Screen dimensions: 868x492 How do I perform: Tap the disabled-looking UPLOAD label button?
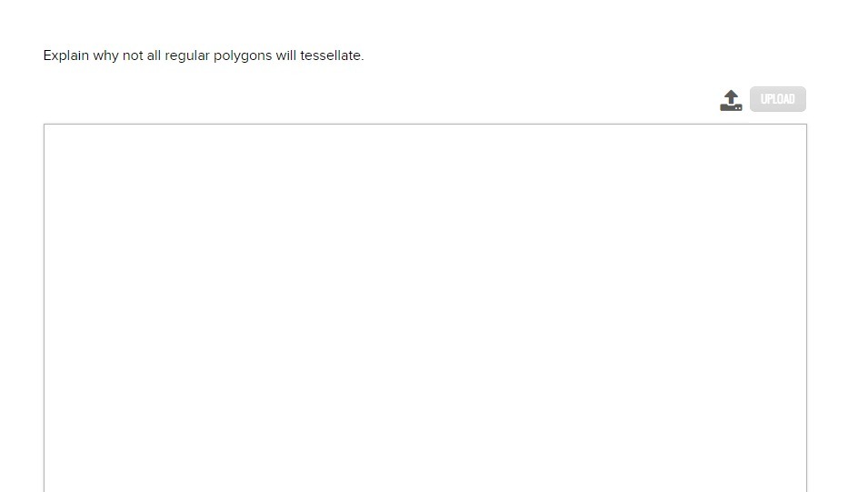point(778,99)
